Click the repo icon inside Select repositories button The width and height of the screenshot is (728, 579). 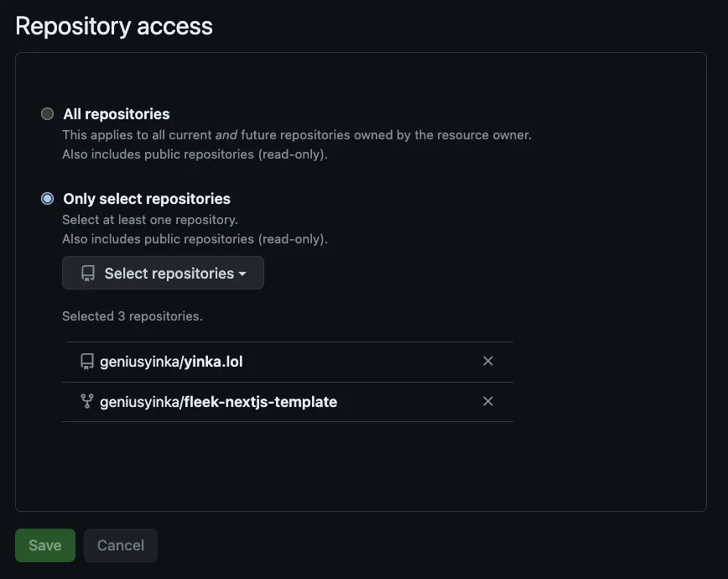(87, 274)
